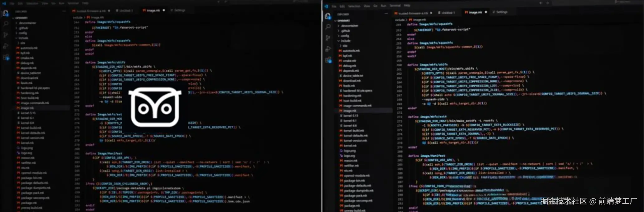Screen dimensions: 644x212
Task: Open Search view in left window activity bar
Action: pyautogui.click(x=6, y=24)
